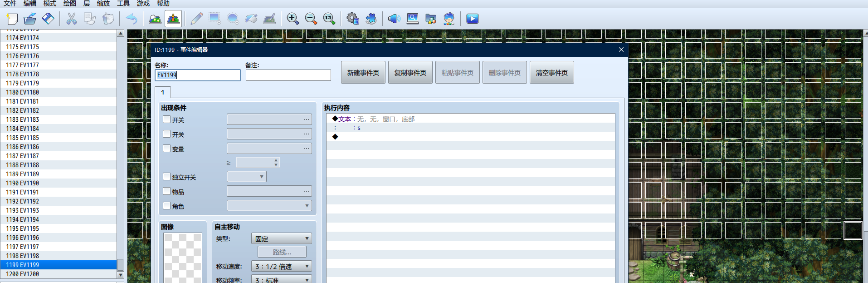Click the zoom out magnifier icon
Viewport: 868px width, 283px height.
pyautogui.click(x=311, y=19)
